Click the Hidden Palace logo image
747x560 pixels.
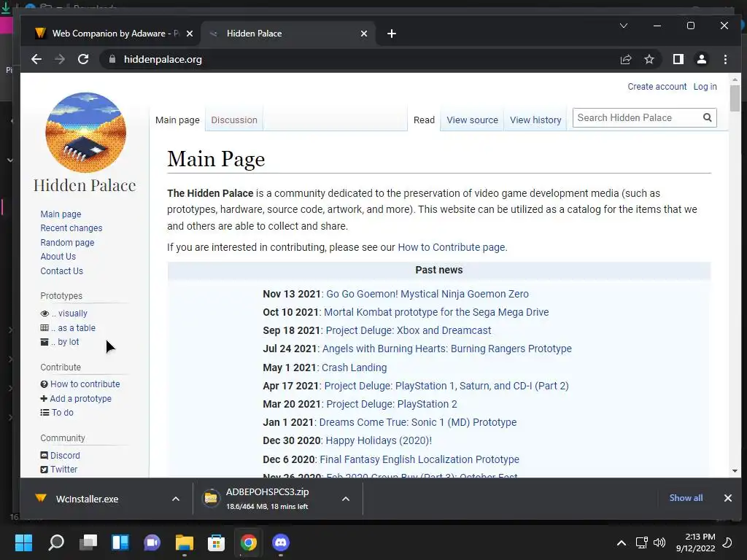[86, 133]
